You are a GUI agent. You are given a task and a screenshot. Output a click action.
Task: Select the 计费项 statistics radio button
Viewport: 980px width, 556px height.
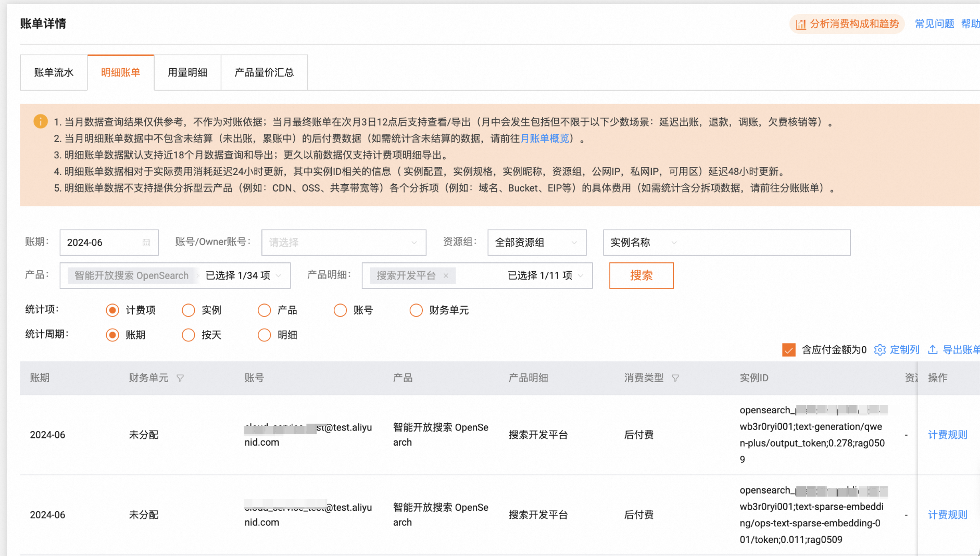click(x=112, y=310)
